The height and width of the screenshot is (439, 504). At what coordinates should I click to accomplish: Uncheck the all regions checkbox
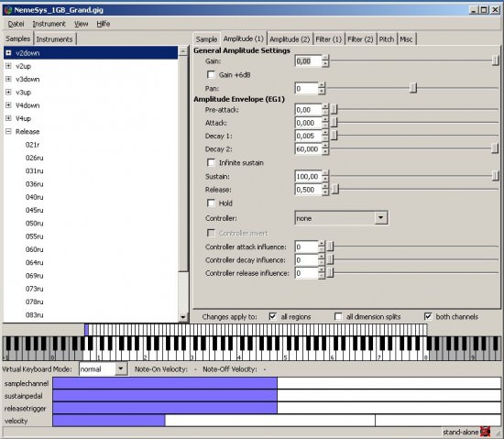click(x=272, y=316)
